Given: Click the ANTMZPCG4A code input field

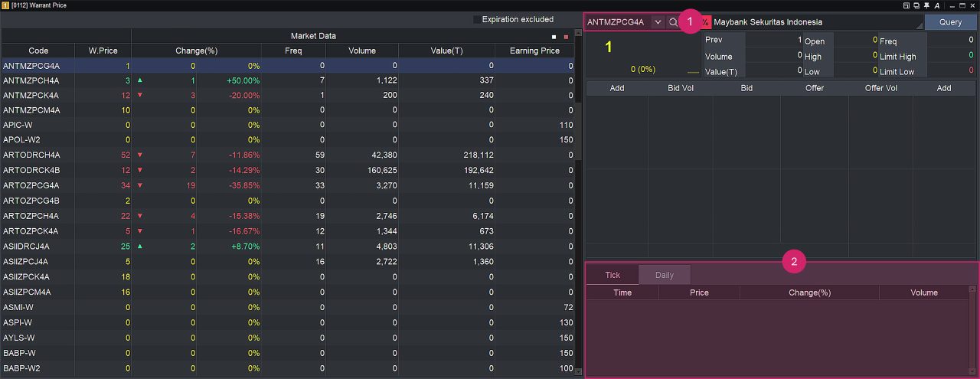Looking at the screenshot, I should click(x=617, y=22).
